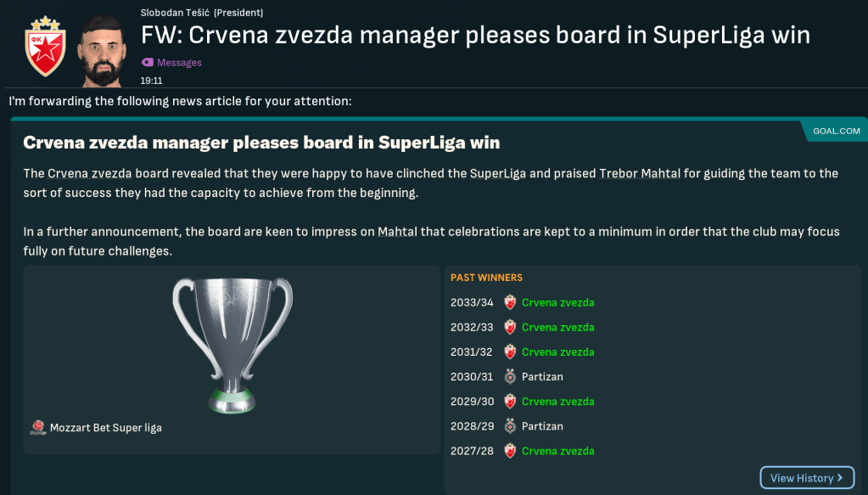Screen dimensions: 868x495
Task: Click the View History button
Action: click(x=807, y=478)
